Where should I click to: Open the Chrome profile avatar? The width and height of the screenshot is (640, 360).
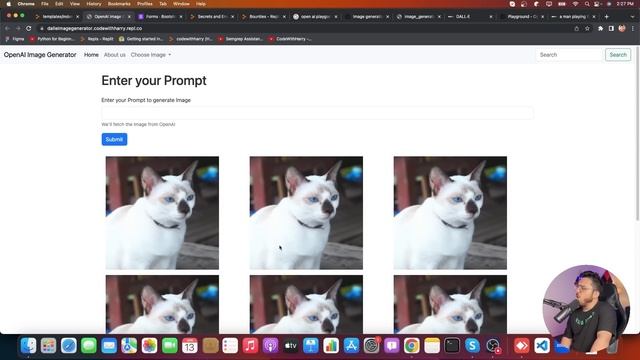[x=622, y=29]
